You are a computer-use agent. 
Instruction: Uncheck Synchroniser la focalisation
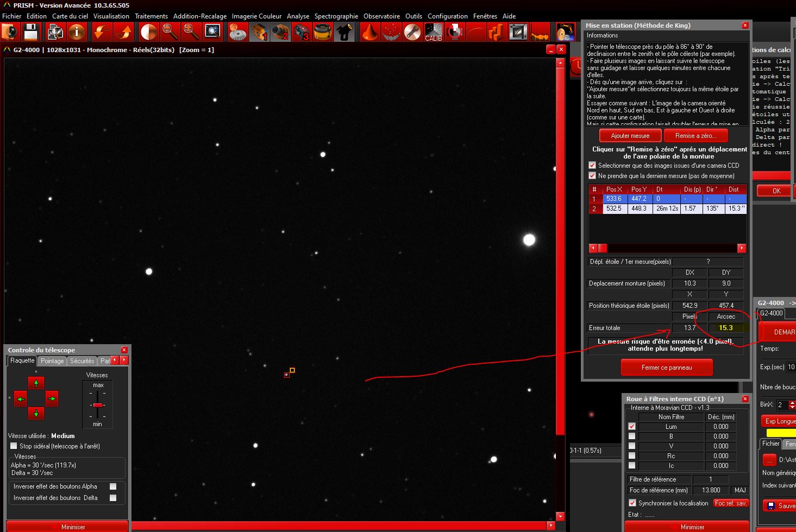(x=632, y=503)
